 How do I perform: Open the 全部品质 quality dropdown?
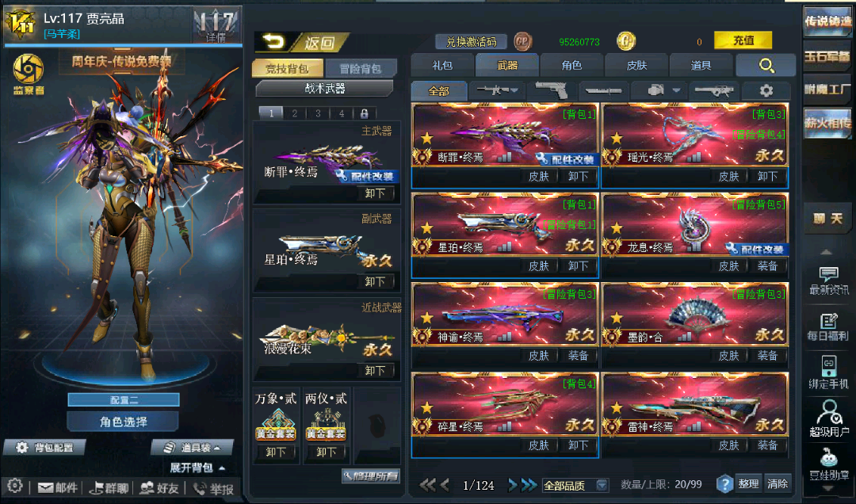click(x=575, y=485)
